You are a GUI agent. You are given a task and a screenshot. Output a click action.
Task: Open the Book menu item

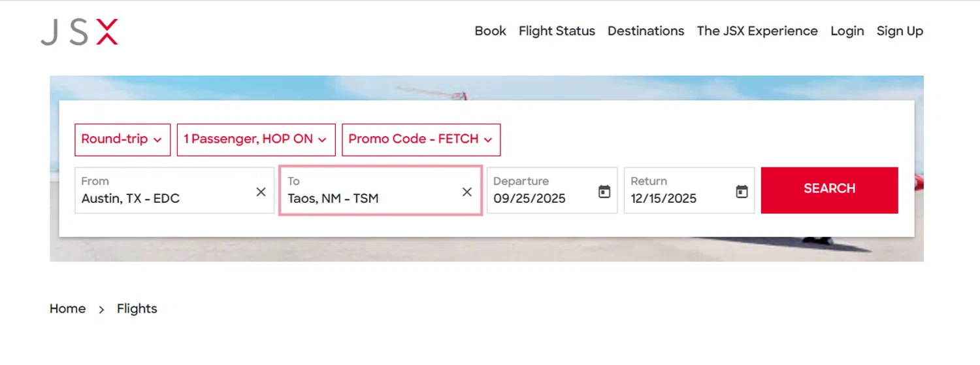(x=490, y=31)
